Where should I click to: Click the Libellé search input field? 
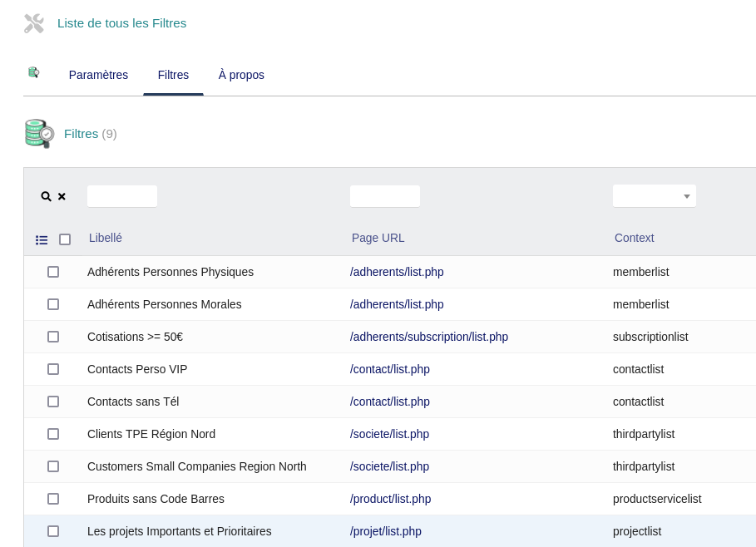pos(122,196)
